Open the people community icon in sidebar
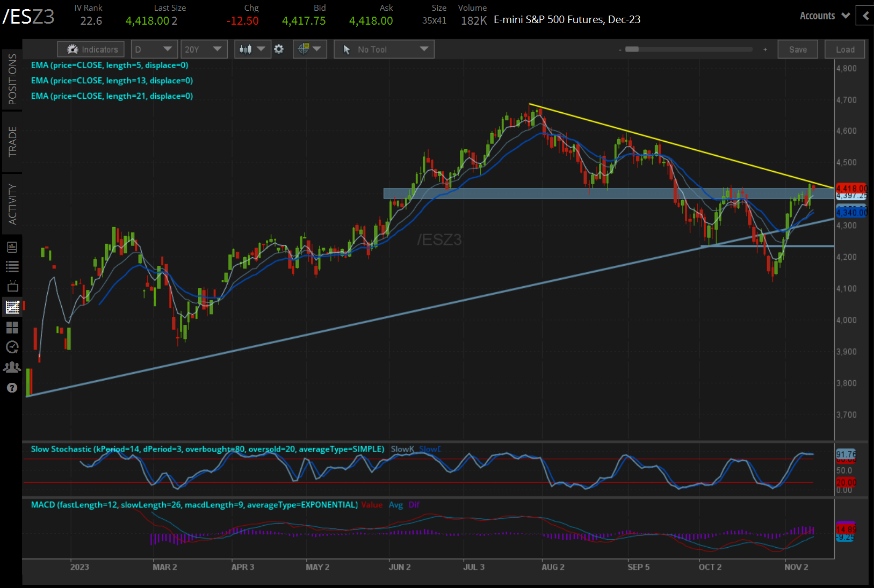874x588 pixels. [12, 367]
